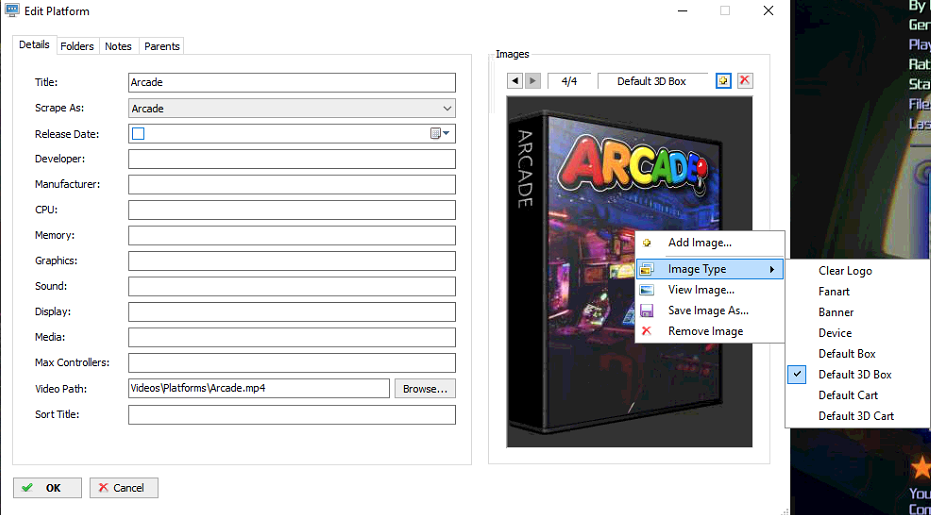
Task: Select Default 3D Cart image type
Action: 857,416
